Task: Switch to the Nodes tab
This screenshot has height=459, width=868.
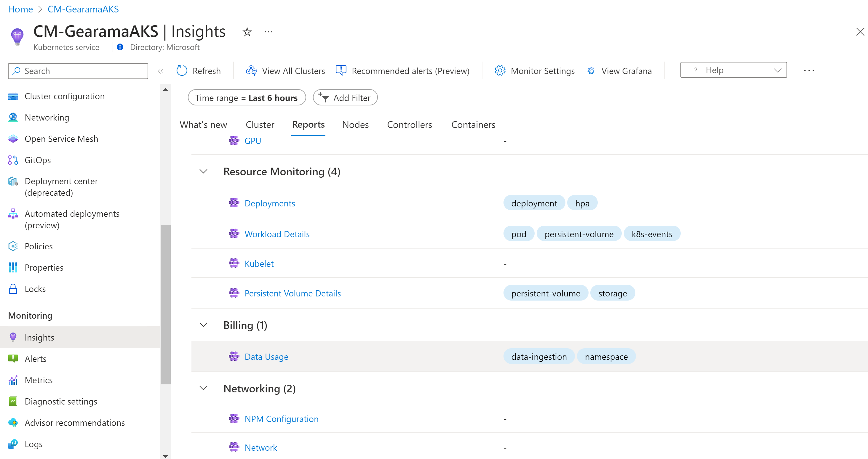Action: 355,125
